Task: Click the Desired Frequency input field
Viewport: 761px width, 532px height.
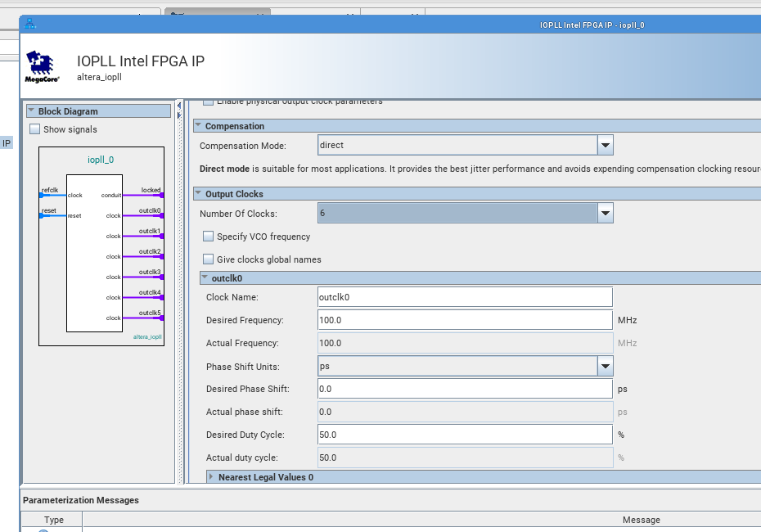Action: pyautogui.click(x=465, y=320)
